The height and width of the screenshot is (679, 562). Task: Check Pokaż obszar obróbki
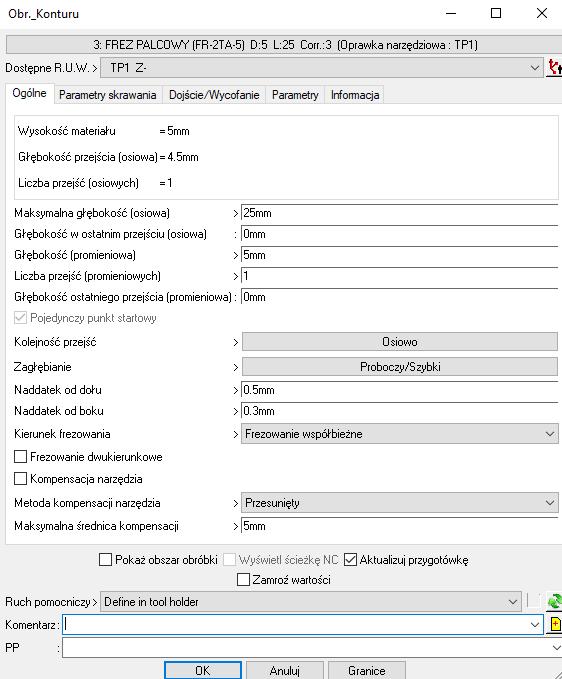pos(105,559)
